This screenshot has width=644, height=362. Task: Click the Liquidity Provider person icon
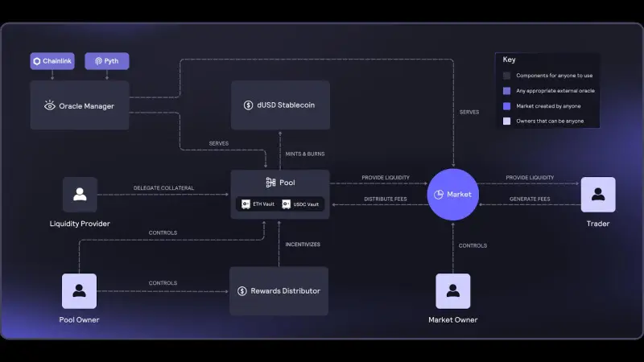[x=80, y=195]
